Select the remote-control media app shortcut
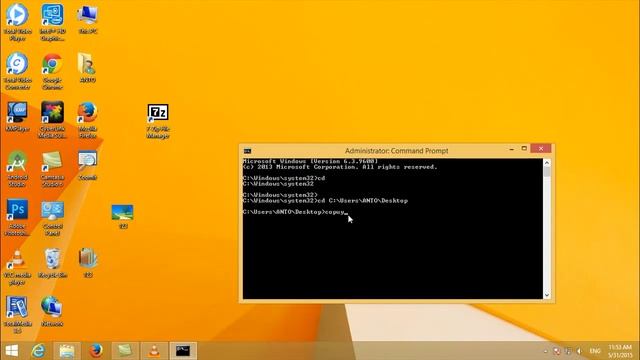The width and height of the screenshot is (640, 360). point(18,315)
